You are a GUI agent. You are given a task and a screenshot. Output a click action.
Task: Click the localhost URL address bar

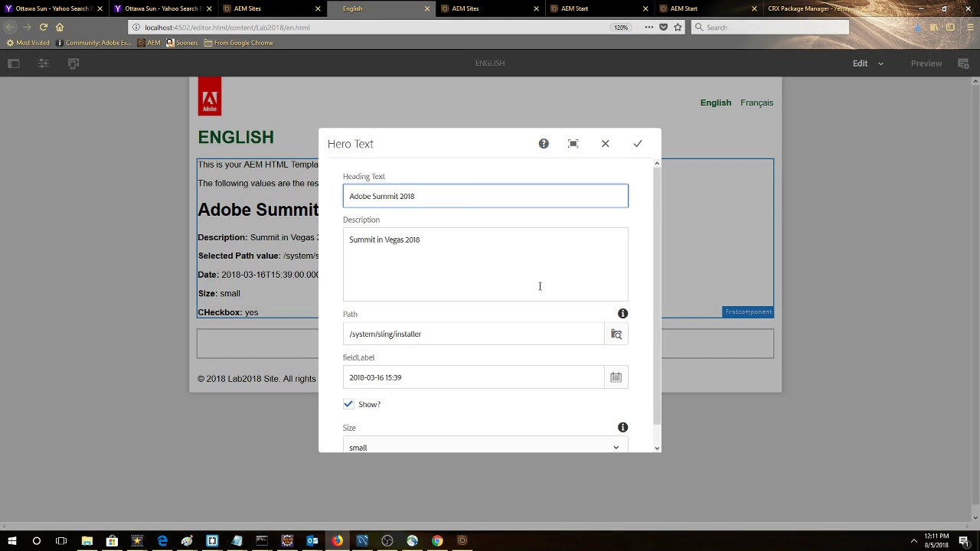coord(367,28)
